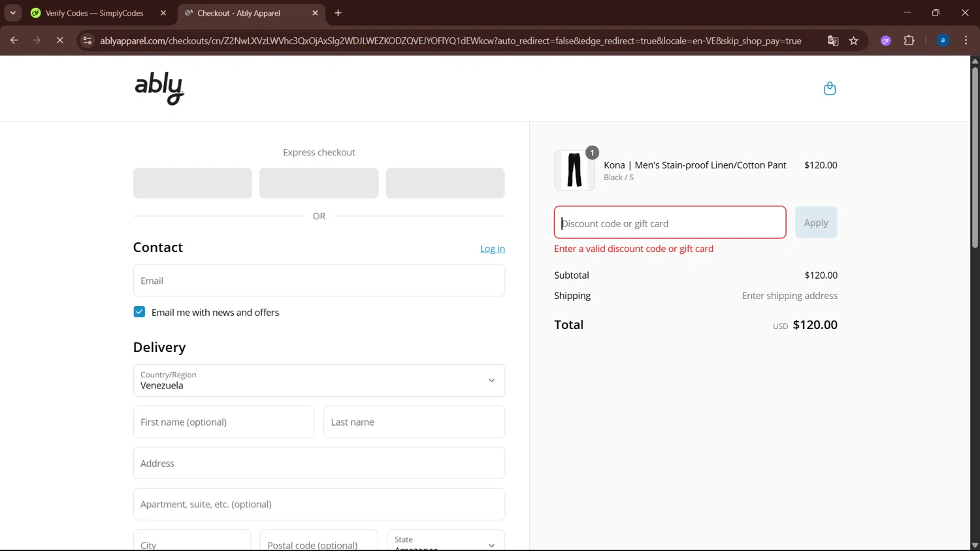Click the Black / S variant text
Image resolution: width=980 pixels, height=551 pixels.
(619, 178)
